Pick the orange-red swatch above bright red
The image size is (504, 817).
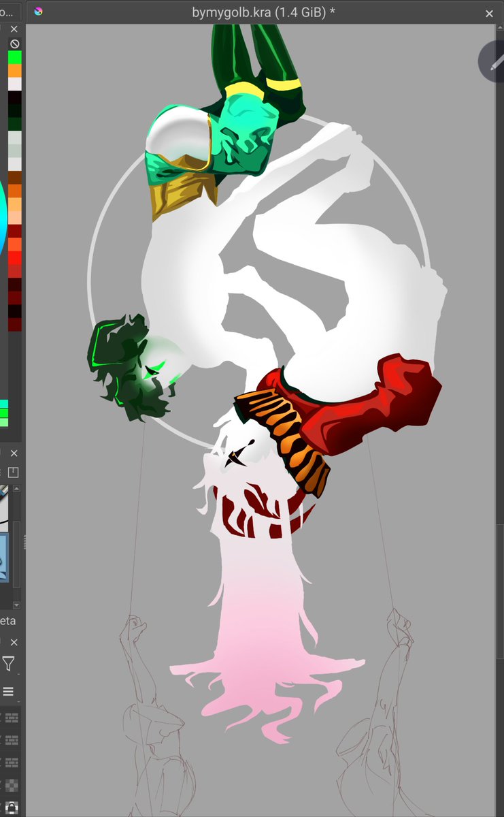point(15,243)
